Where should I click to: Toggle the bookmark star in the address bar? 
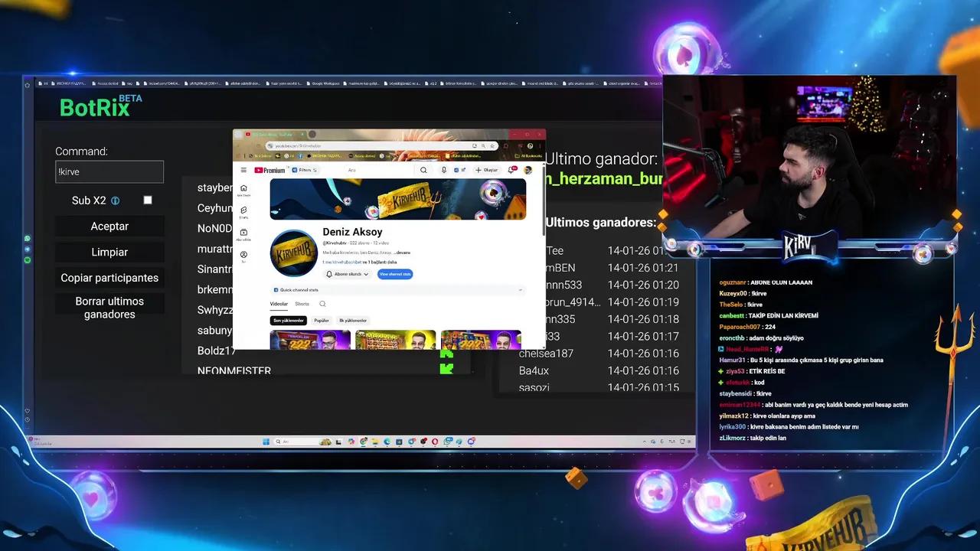click(x=491, y=146)
